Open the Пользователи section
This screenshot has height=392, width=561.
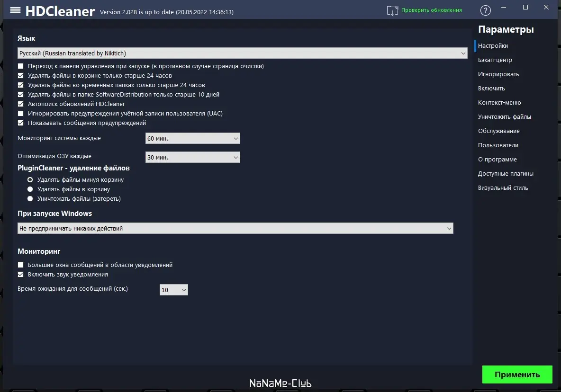(x=498, y=145)
